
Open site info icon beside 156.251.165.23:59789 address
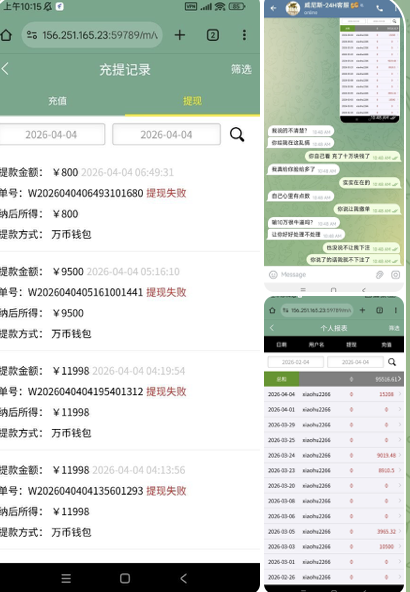[32, 35]
